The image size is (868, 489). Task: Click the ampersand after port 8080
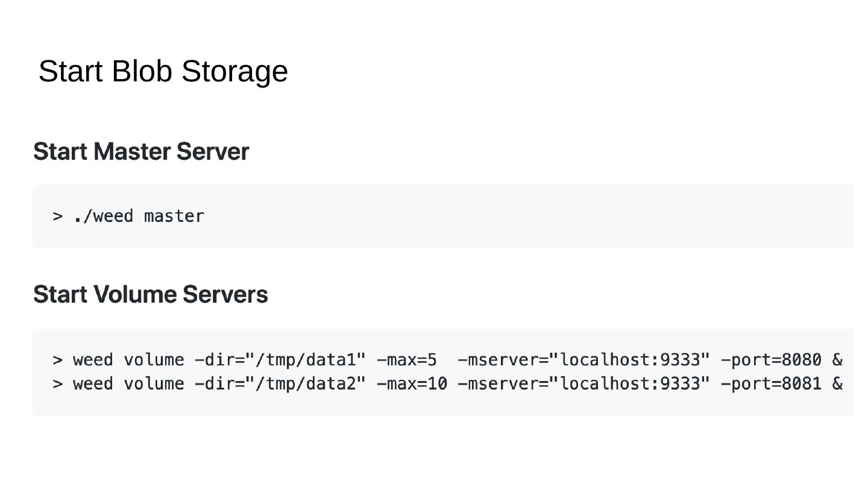click(837, 360)
